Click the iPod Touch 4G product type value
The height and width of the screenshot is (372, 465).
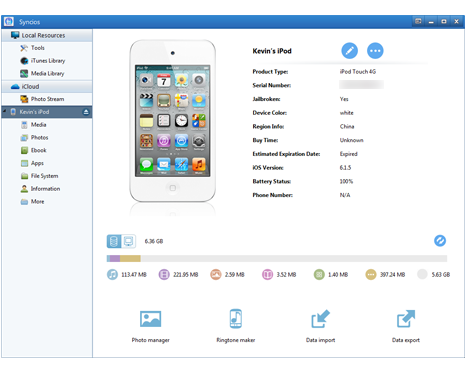[x=358, y=72]
